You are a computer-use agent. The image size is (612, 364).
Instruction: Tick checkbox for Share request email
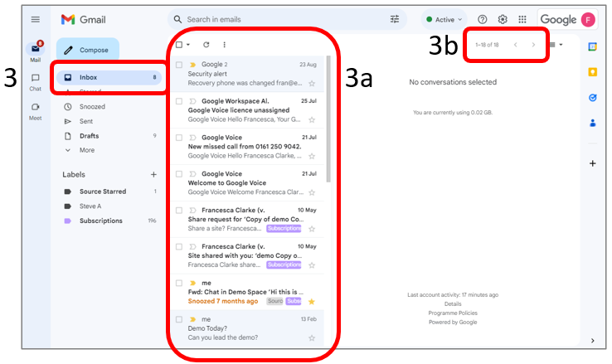pyautogui.click(x=179, y=211)
